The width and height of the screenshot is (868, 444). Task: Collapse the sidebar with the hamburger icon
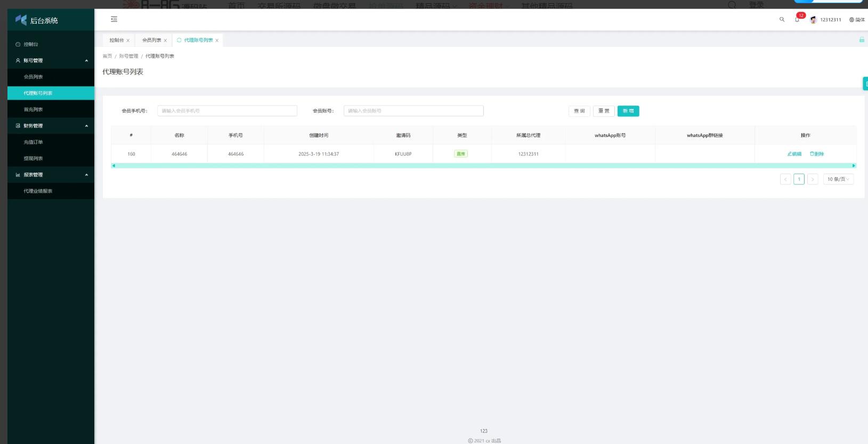113,19
